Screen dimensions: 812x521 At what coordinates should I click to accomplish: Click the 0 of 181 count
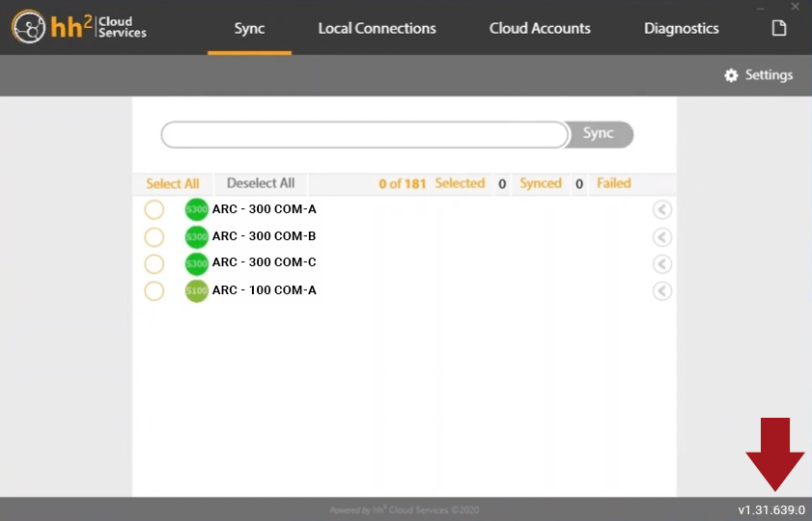(402, 183)
